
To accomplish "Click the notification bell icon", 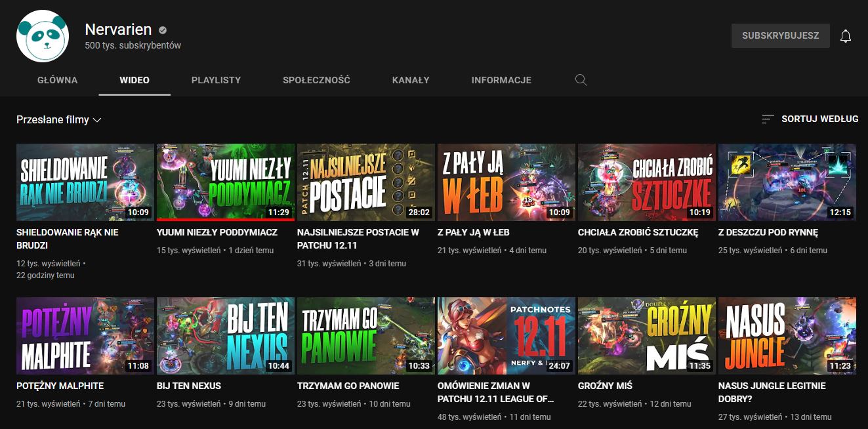I will (x=846, y=36).
